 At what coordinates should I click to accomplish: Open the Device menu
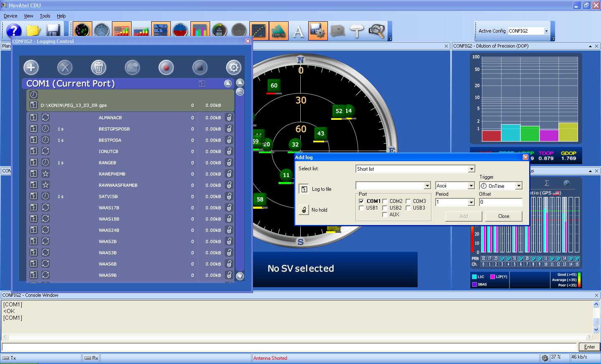pos(10,16)
